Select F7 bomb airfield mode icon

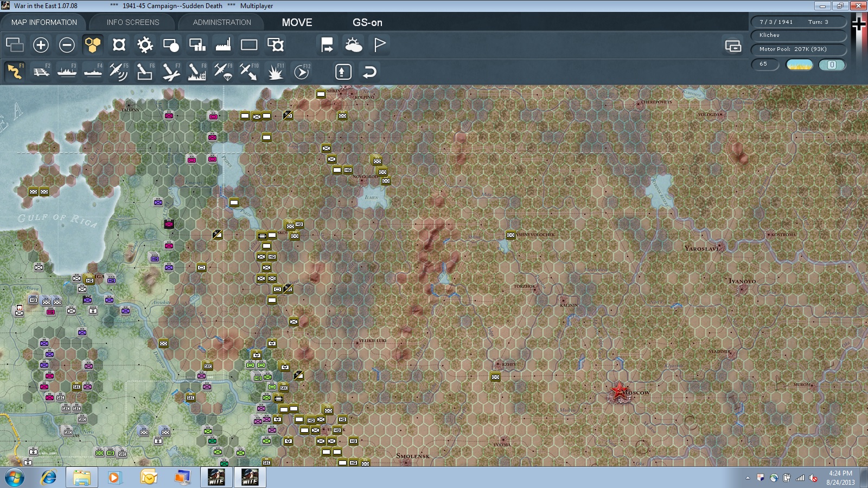click(171, 72)
